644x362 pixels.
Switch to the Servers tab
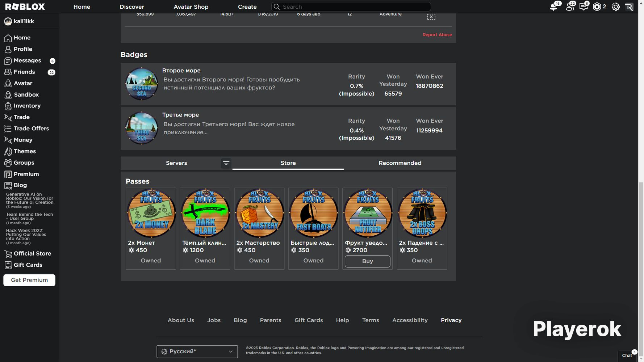point(176,163)
